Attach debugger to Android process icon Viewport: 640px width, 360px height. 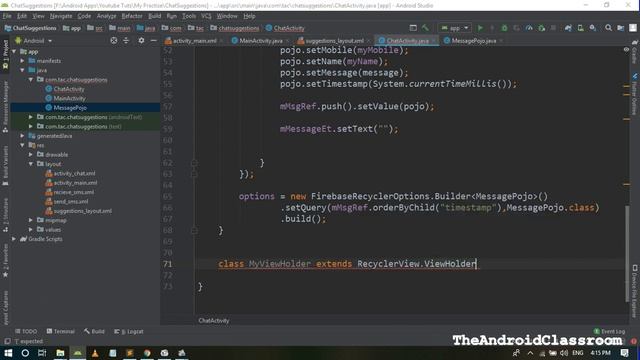point(542,28)
